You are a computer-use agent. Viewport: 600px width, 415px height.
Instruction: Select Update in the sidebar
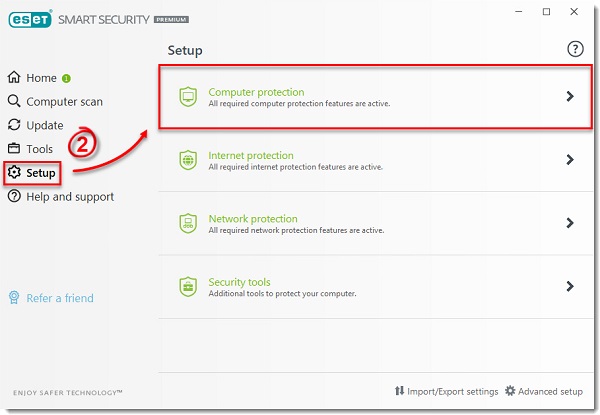click(44, 125)
